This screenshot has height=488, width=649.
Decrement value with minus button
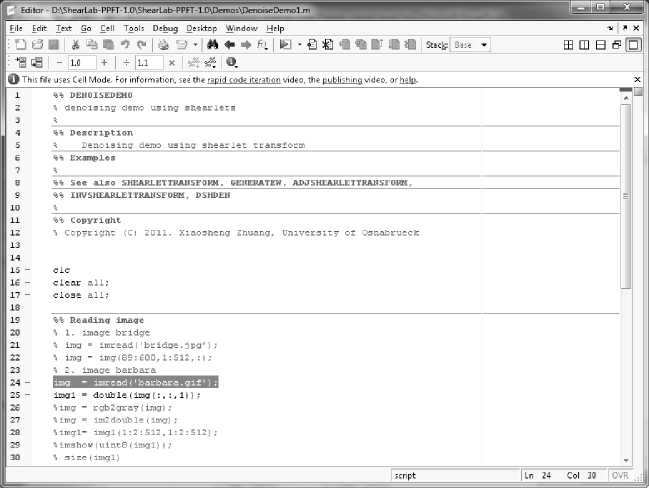(x=59, y=63)
